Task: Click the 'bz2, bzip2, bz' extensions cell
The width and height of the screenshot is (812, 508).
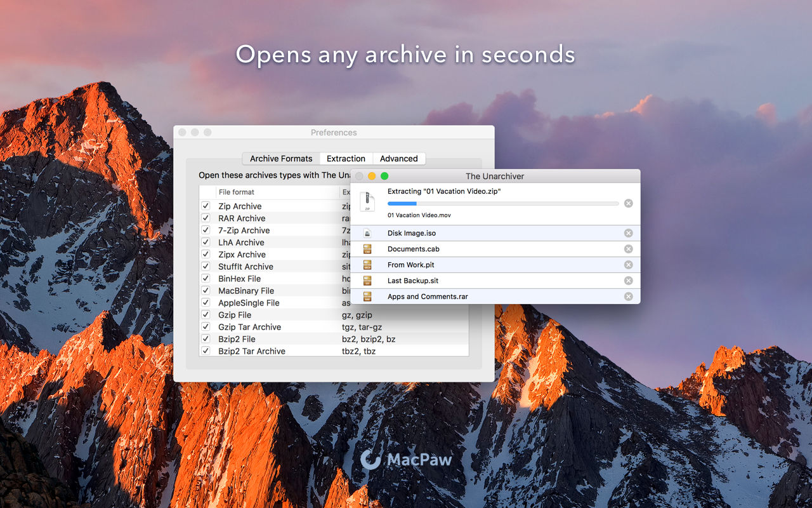Action: (x=369, y=339)
